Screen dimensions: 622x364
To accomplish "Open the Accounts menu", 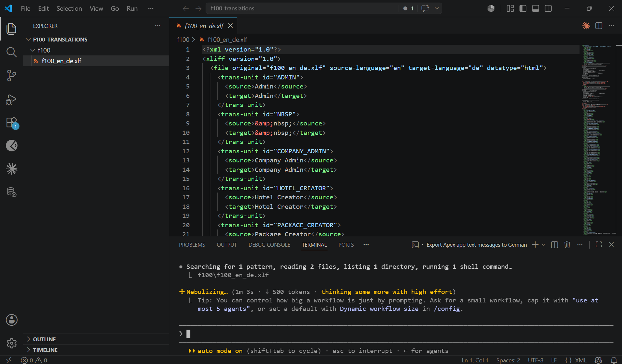I will click(12, 320).
